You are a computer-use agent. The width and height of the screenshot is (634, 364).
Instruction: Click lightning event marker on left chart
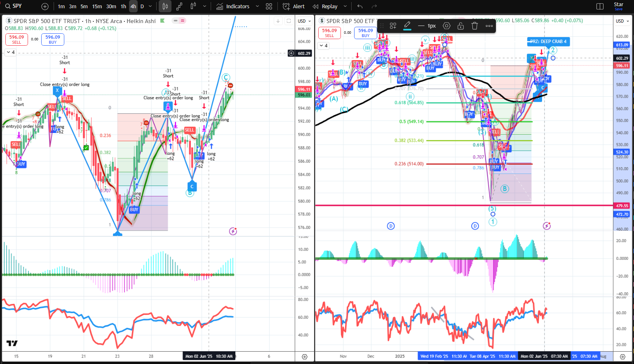[x=233, y=231]
